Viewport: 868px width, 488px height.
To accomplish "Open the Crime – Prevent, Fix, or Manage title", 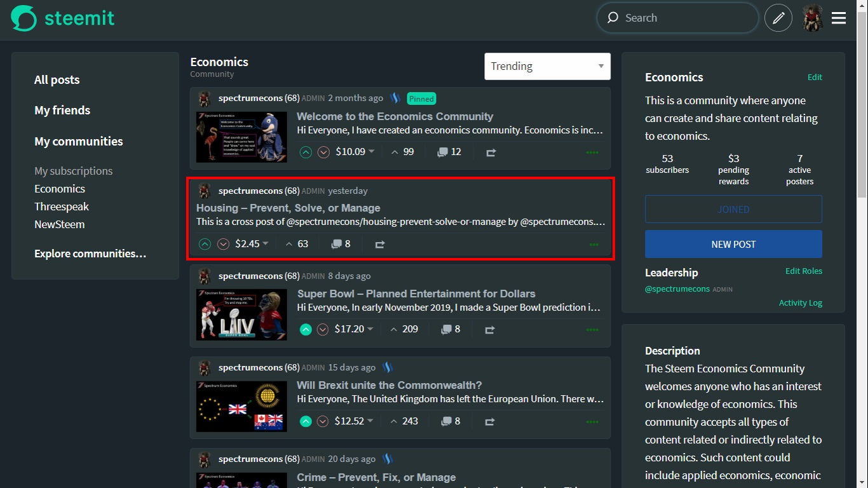I will (x=376, y=477).
